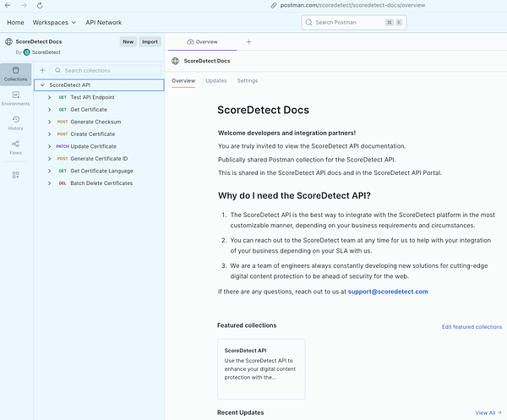This screenshot has height=420, width=507.
Task: Select the Update Certificate request
Action: click(x=94, y=146)
